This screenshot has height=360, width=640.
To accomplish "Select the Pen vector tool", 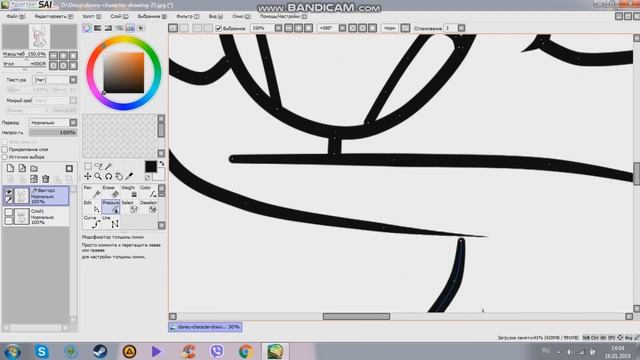I will coord(92,192).
